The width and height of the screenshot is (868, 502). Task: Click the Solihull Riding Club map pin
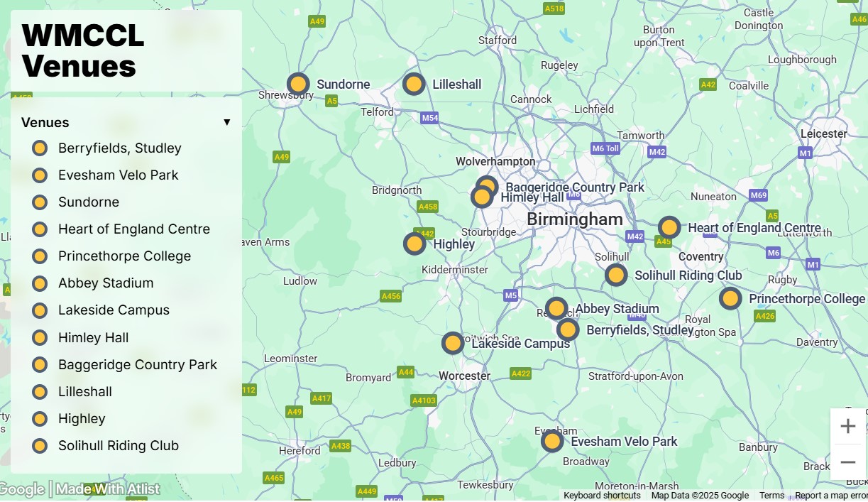click(x=616, y=275)
